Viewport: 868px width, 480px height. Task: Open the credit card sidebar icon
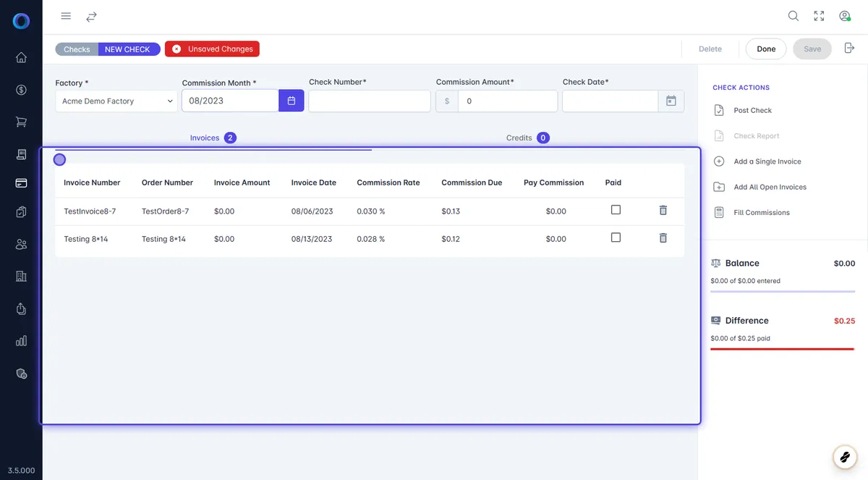coord(21,183)
